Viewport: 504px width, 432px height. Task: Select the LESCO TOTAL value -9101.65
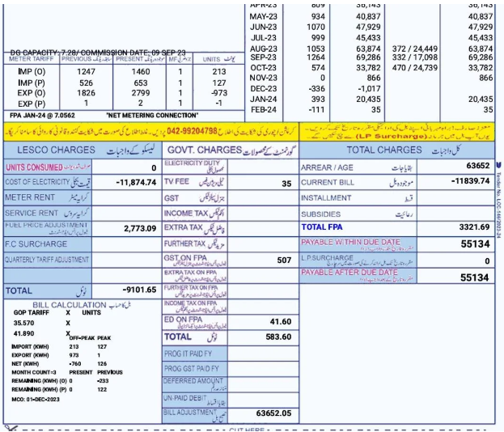[133, 289]
